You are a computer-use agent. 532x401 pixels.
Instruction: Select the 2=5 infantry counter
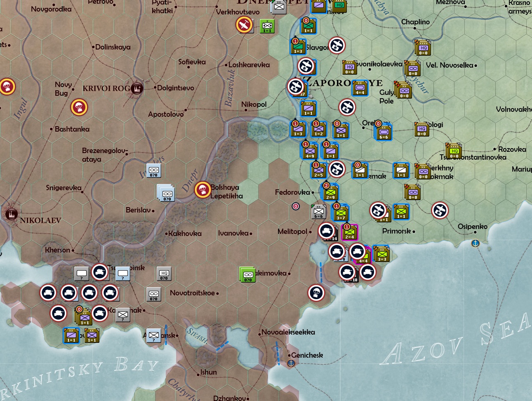pos(318,170)
